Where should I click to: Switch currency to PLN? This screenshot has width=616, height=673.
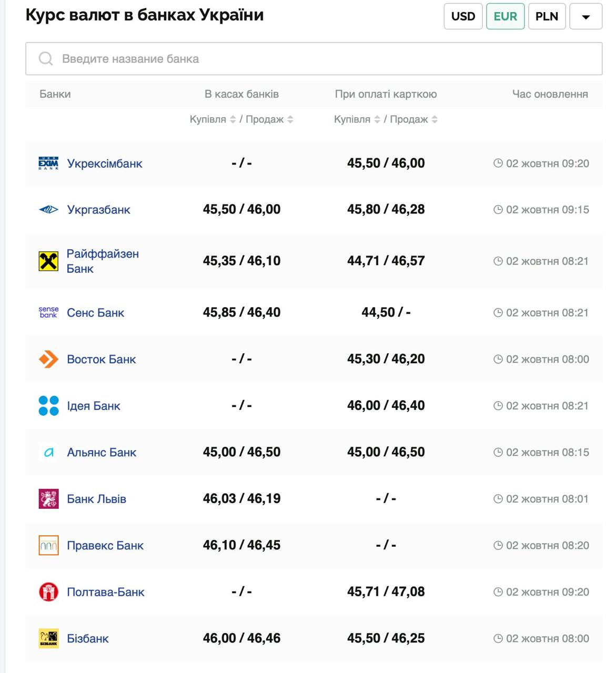point(547,16)
